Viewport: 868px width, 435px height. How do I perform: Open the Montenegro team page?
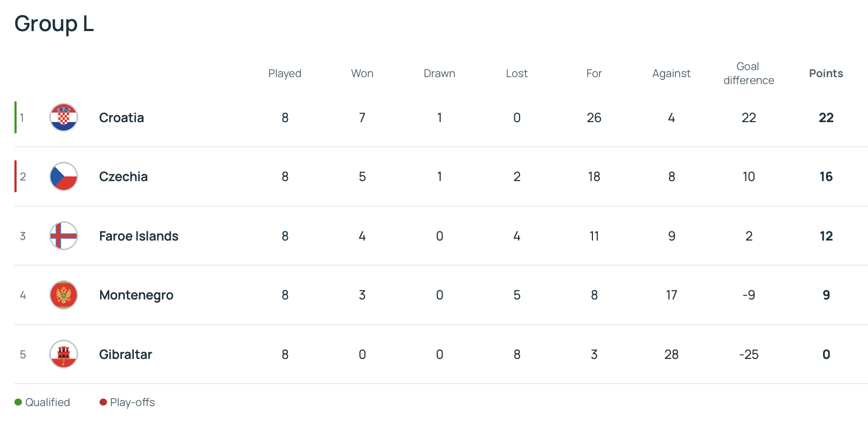(136, 295)
